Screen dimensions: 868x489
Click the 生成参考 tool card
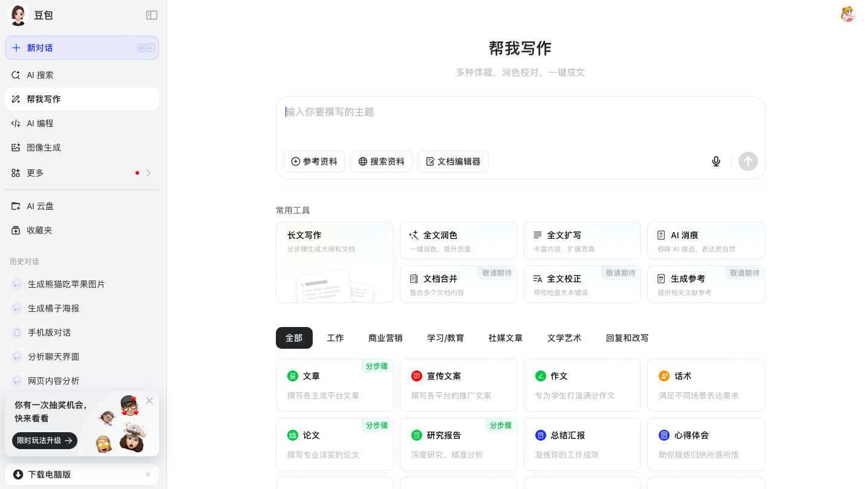[x=706, y=284]
